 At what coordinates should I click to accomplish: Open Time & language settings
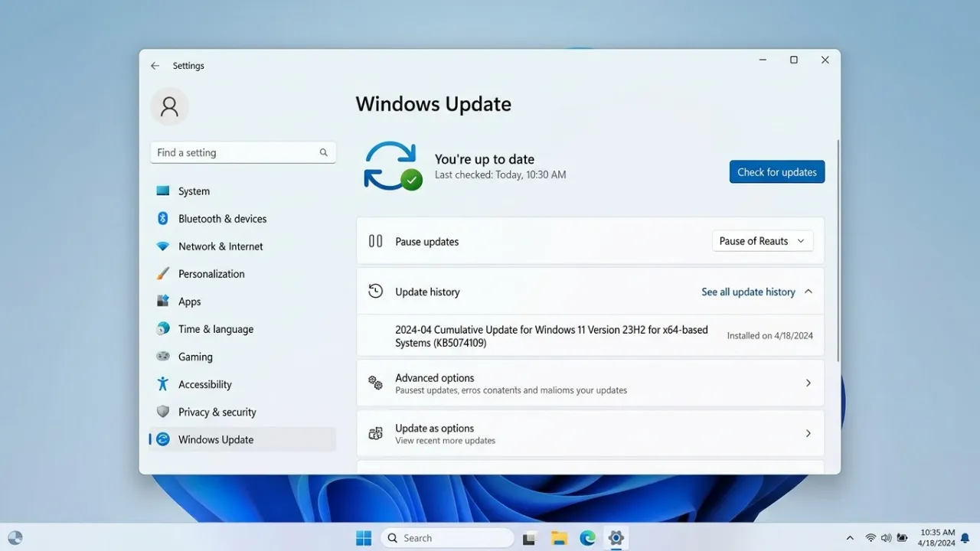tap(216, 329)
